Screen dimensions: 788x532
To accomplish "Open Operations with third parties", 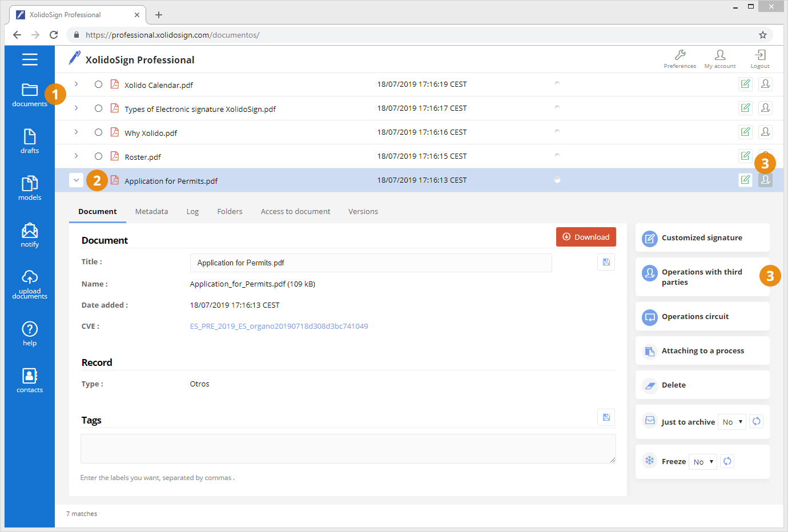I will 702,277.
